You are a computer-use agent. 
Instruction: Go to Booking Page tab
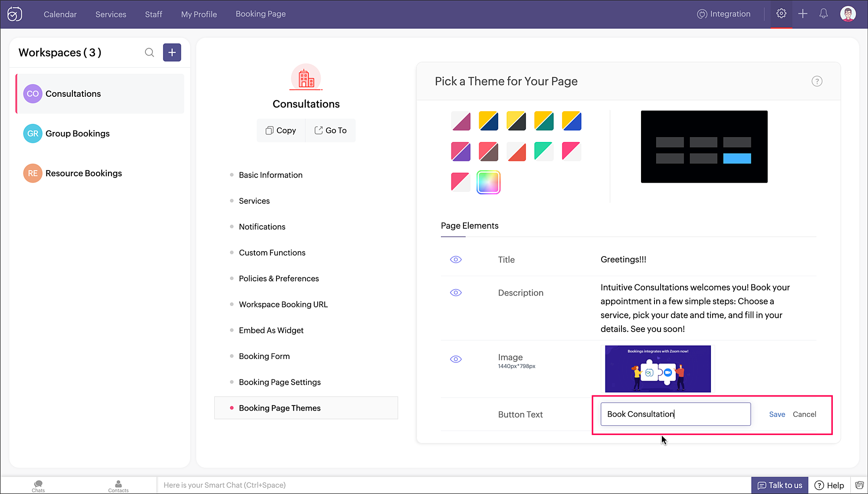click(x=260, y=14)
